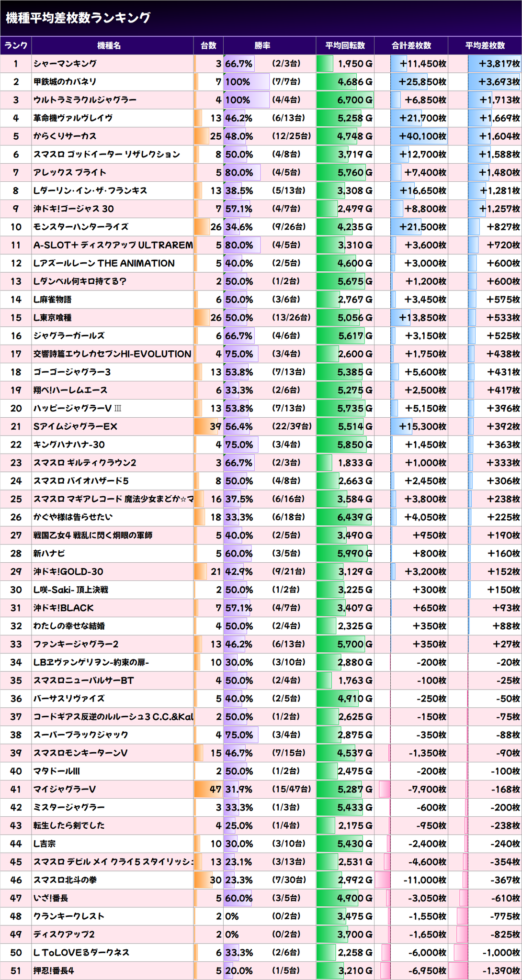Select machine name モンスターハンターライズ
This screenshot has height=980, width=522.
80,227
